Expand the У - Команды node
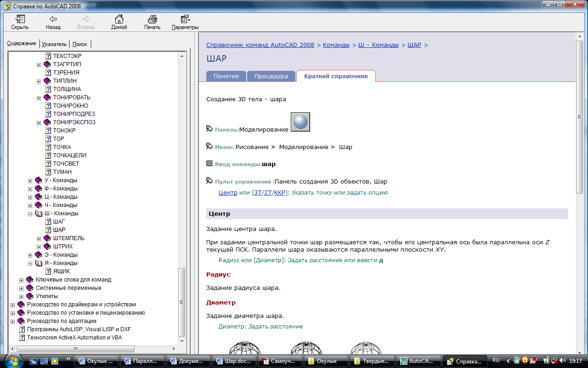 (30, 181)
